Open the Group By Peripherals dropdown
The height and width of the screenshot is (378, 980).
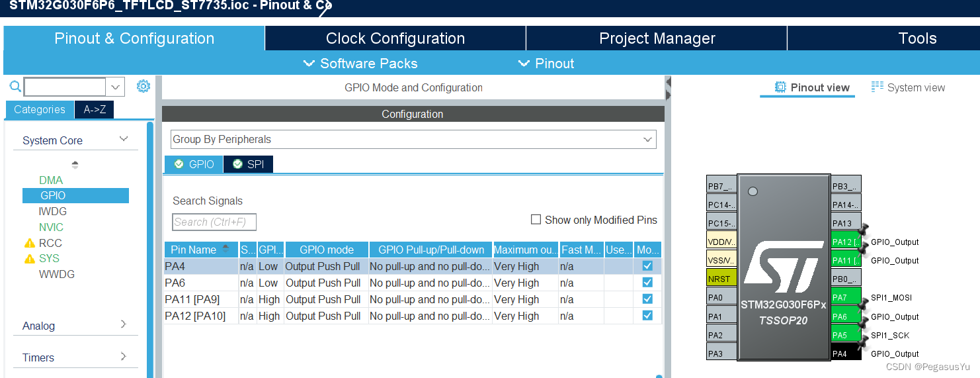click(413, 139)
